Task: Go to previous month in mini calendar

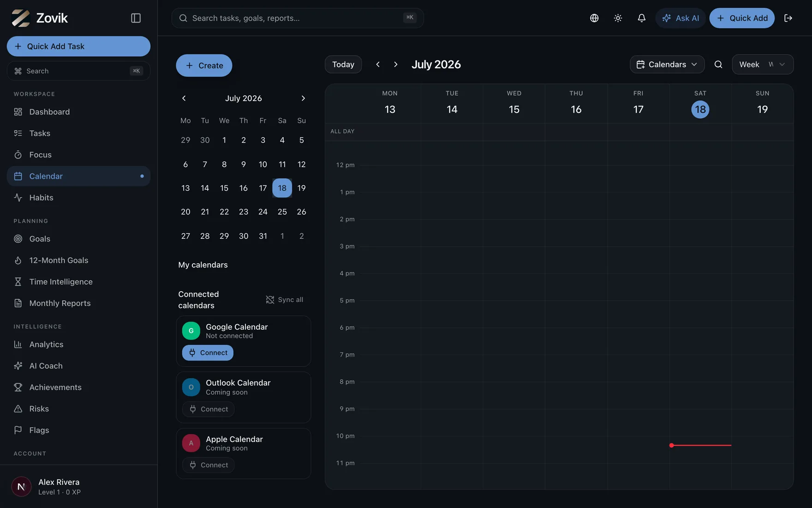Action: pos(184,98)
